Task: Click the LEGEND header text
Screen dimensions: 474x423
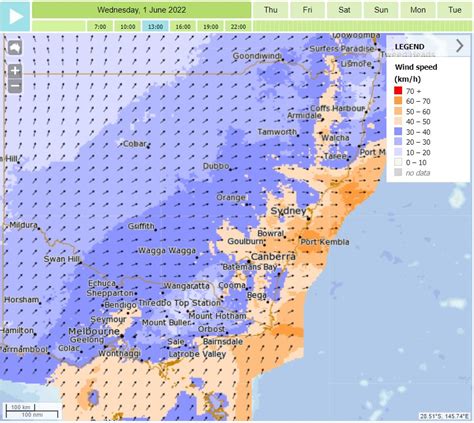Action: 410,47
